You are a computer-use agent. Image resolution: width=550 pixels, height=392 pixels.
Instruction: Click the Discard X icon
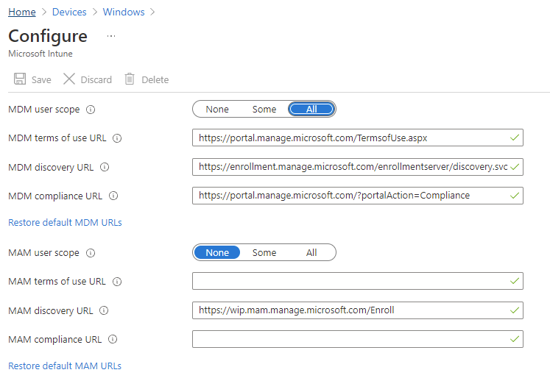69,79
